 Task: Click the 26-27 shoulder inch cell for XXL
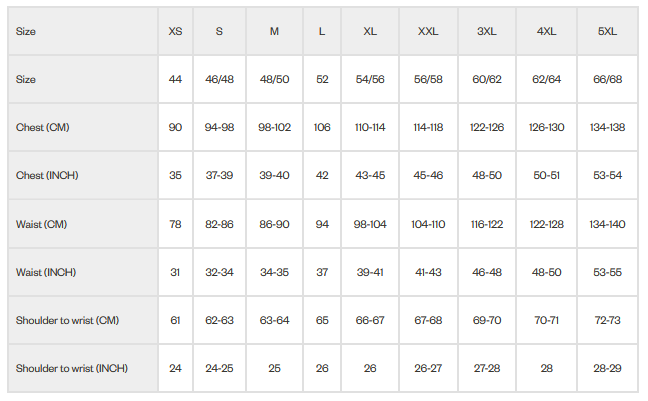click(x=428, y=368)
